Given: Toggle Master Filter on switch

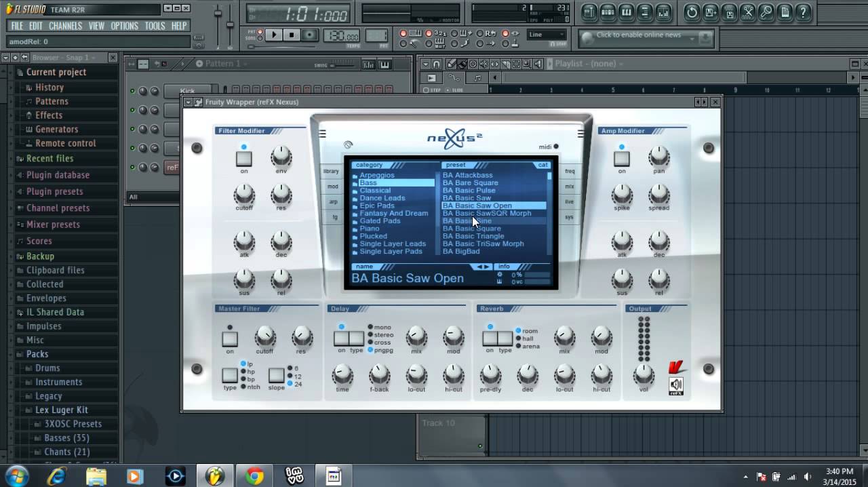Looking at the screenshot, I should click(x=230, y=338).
